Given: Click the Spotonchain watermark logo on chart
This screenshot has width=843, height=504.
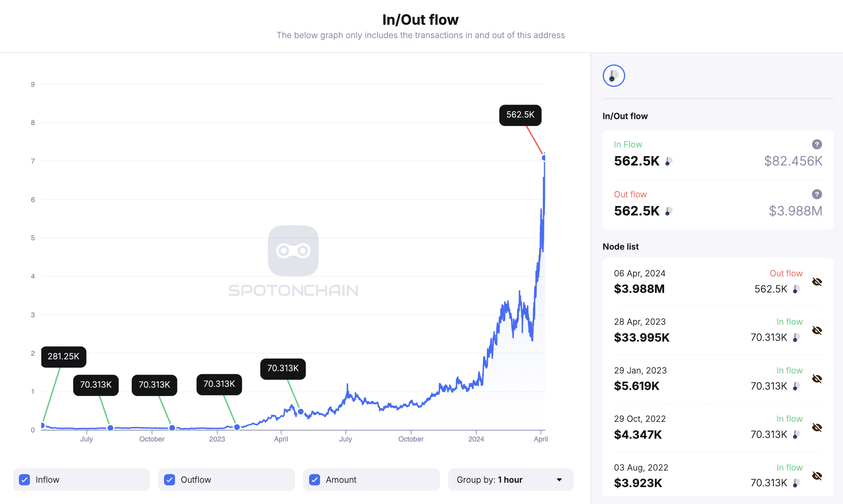Looking at the screenshot, I should [x=293, y=251].
